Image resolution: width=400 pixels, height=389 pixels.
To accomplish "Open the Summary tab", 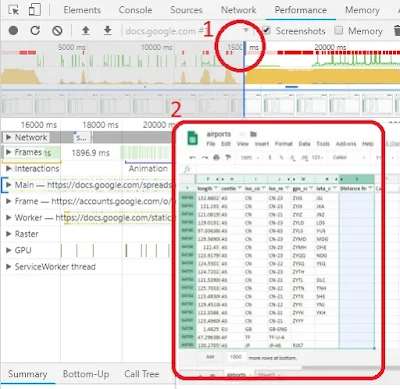I will coord(28,374).
